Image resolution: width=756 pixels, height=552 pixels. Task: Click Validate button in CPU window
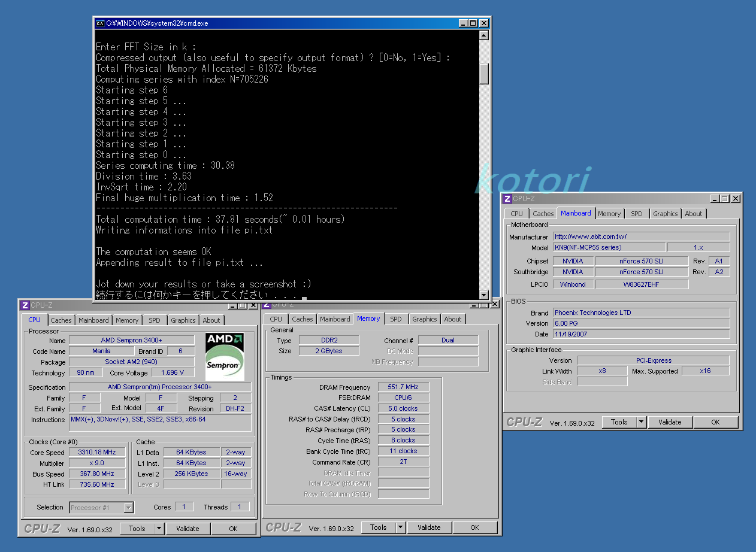[x=188, y=529]
